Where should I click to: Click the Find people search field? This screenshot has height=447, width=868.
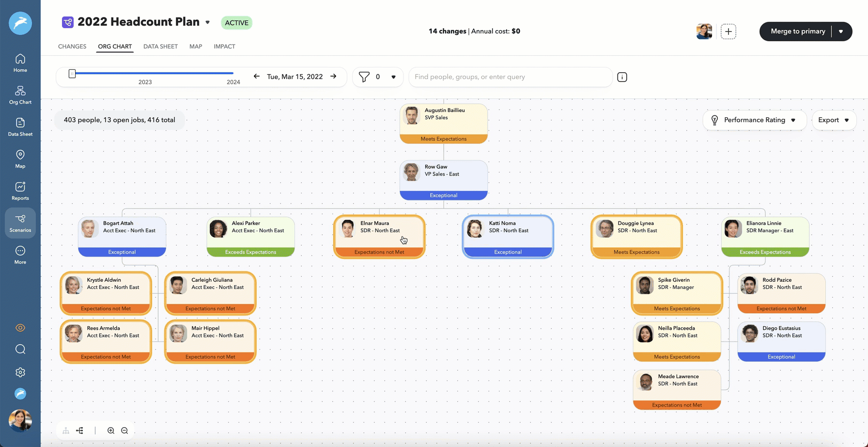pyautogui.click(x=510, y=77)
